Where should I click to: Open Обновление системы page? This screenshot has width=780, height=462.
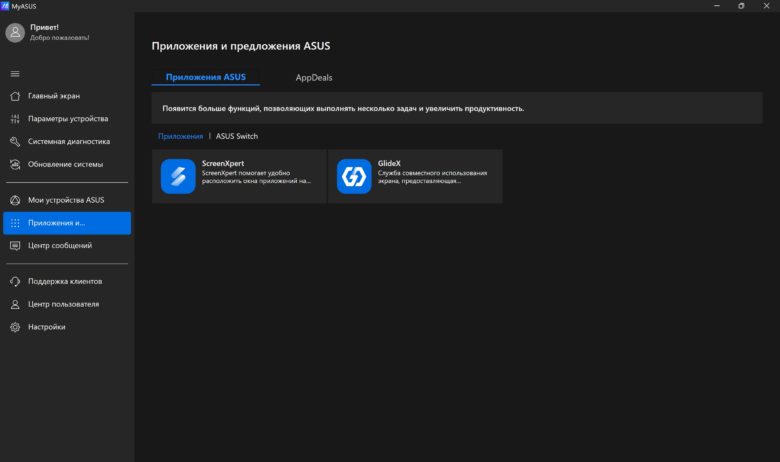pyautogui.click(x=67, y=164)
